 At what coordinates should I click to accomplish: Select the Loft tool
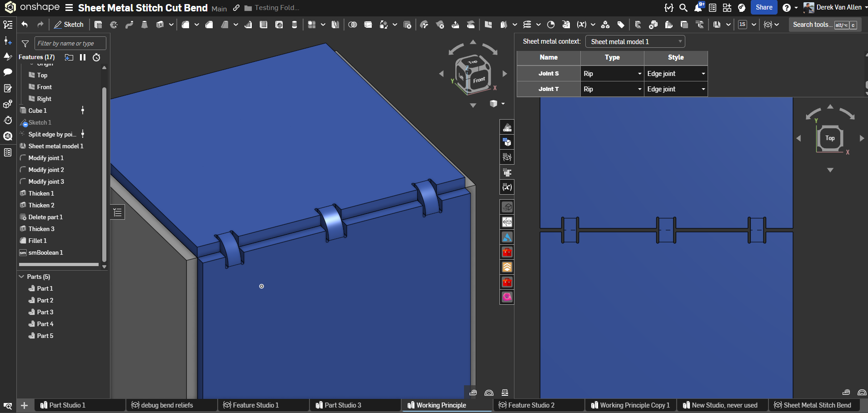(145, 25)
